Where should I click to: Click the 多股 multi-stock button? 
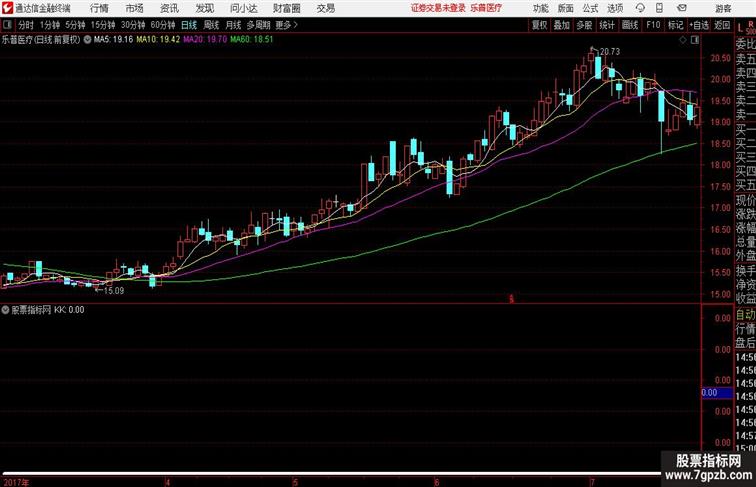[x=584, y=25]
